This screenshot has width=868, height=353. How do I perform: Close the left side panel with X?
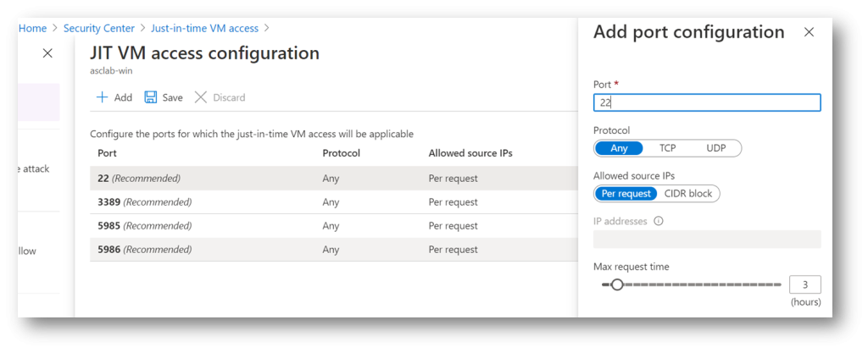(47, 53)
